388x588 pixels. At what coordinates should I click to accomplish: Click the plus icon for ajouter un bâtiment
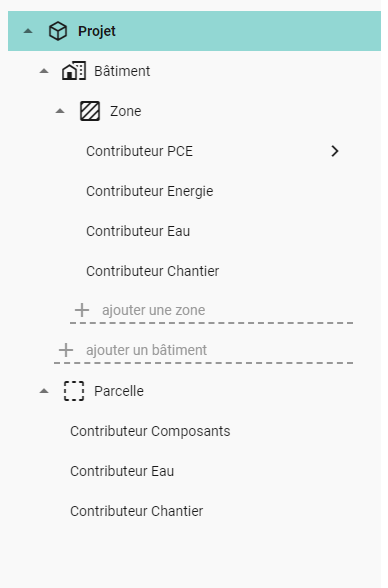point(66,350)
